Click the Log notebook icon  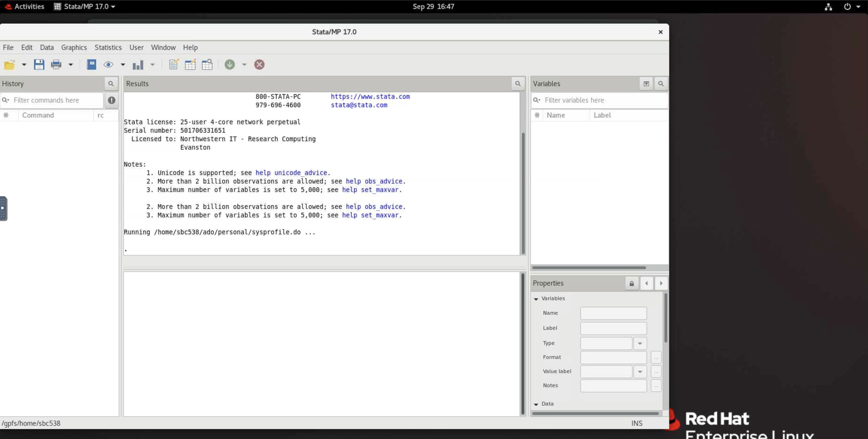pos(91,64)
